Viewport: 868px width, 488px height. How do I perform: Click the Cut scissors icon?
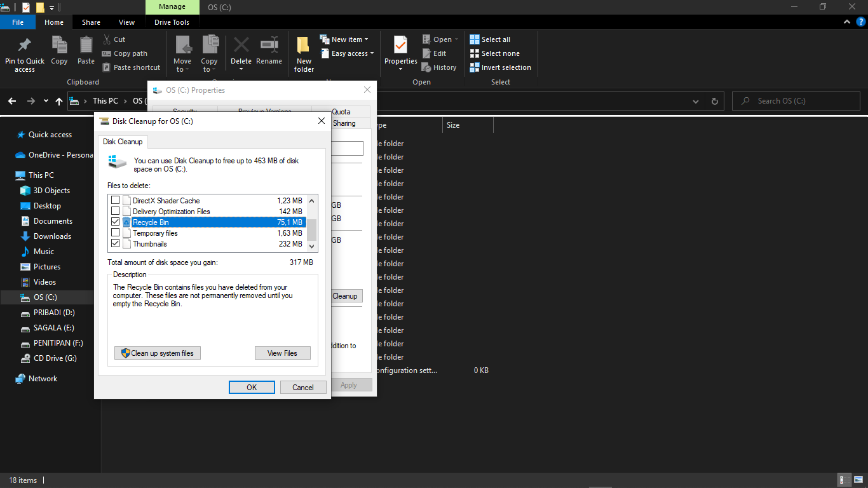pos(107,39)
